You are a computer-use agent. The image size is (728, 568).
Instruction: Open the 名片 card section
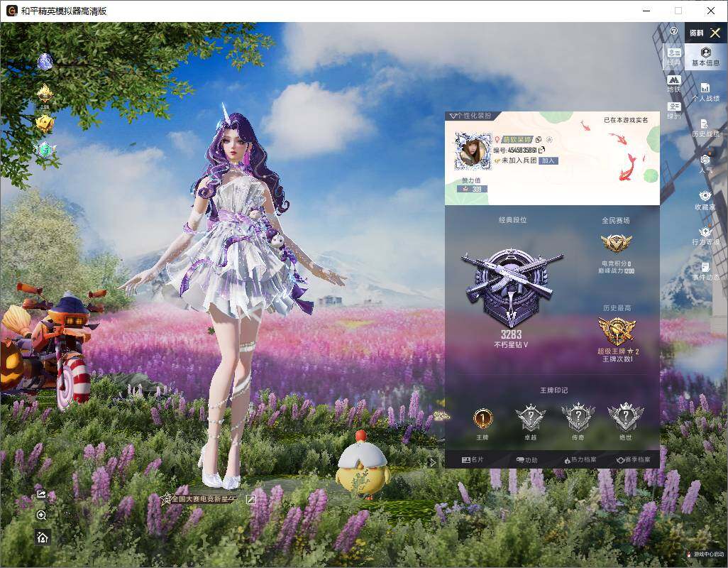click(x=473, y=460)
